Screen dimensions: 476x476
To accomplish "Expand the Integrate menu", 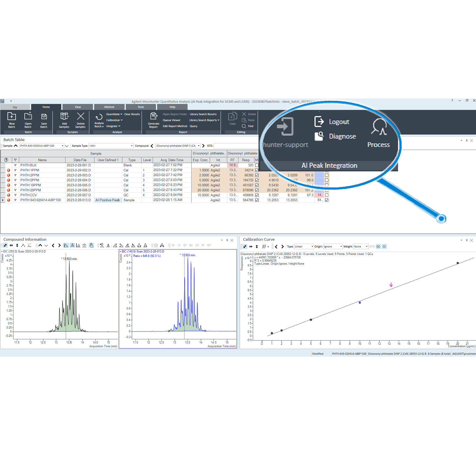I will coord(113,126).
